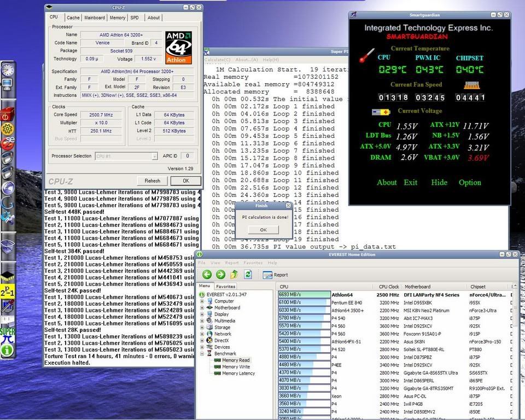Open the Calculate(C) menu in Super PI

pyautogui.click(x=217, y=60)
